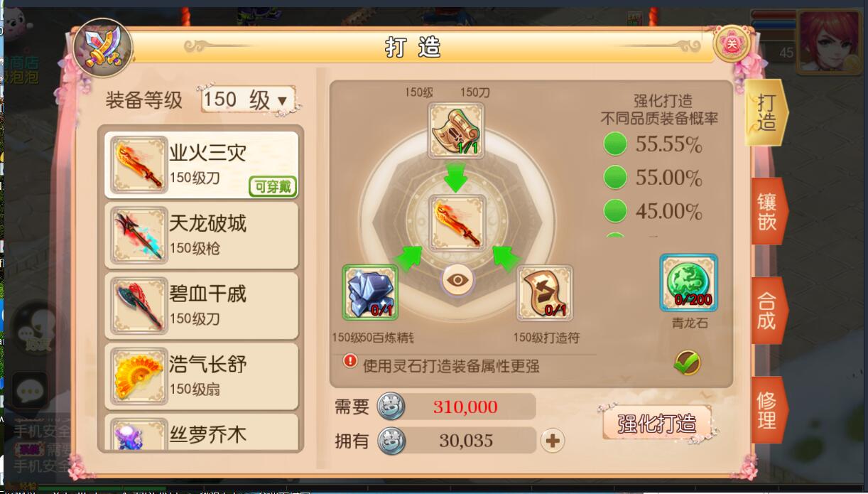The image size is (868, 494).
Task: Select 碧血干戚 equipment entry
Action: click(202, 306)
